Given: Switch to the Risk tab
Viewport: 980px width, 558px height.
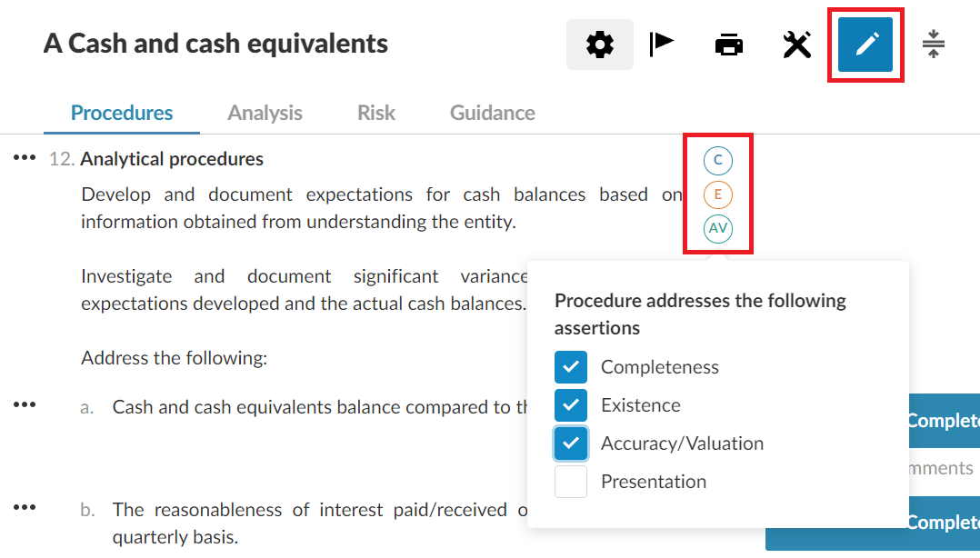Looking at the screenshot, I should click(375, 113).
